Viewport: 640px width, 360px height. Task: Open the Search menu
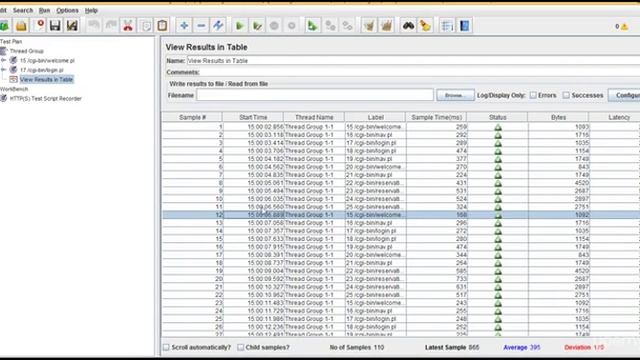pos(23,10)
